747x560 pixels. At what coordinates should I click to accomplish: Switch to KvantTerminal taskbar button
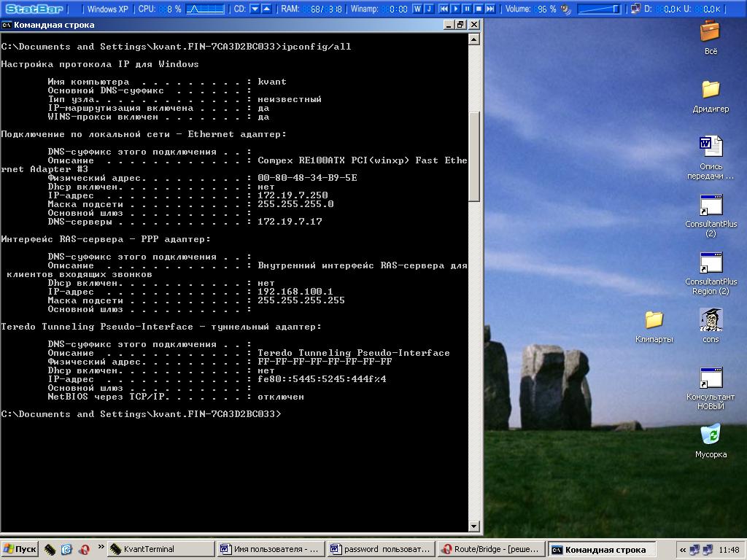160,549
